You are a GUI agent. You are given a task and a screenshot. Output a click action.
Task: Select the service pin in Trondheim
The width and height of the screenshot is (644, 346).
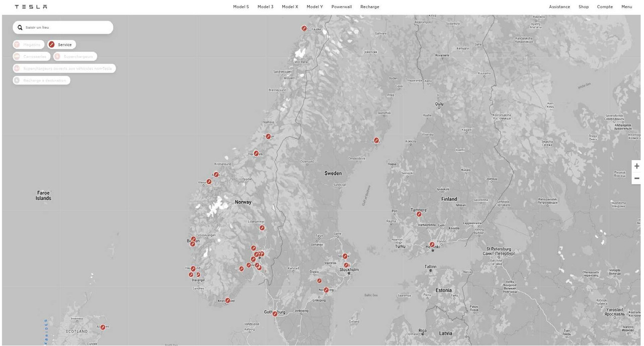pos(256,153)
